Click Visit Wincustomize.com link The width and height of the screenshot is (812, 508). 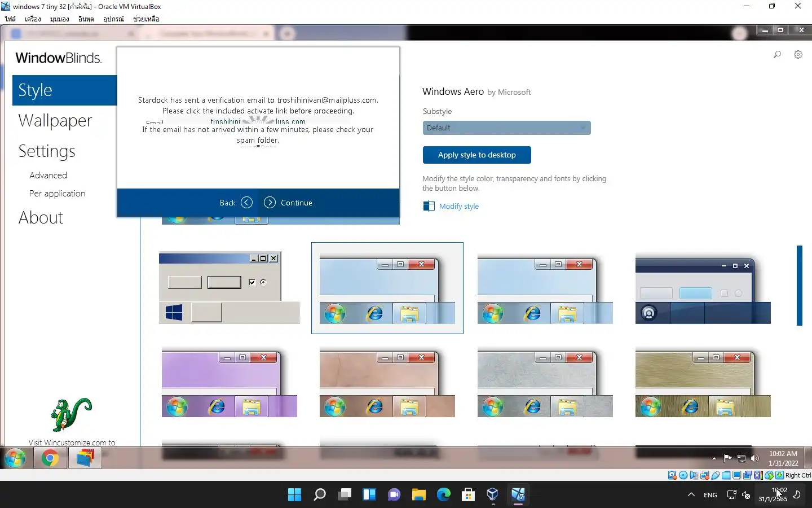pos(72,443)
